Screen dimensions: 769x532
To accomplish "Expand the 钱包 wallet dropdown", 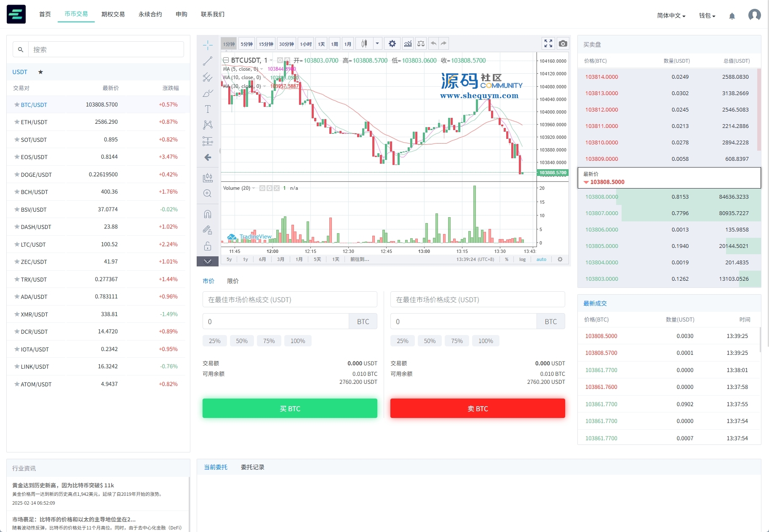I will pyautogui.click(x=707, y=16).
